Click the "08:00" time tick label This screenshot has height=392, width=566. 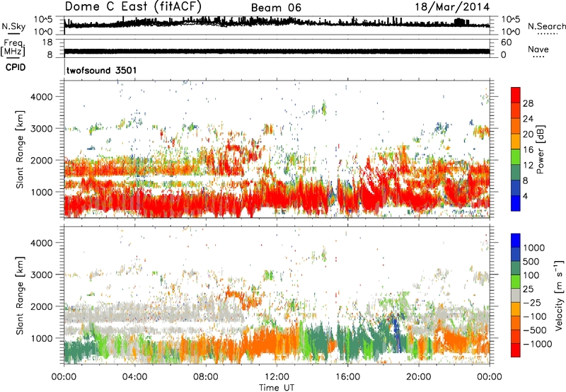(x=206, y=377)
